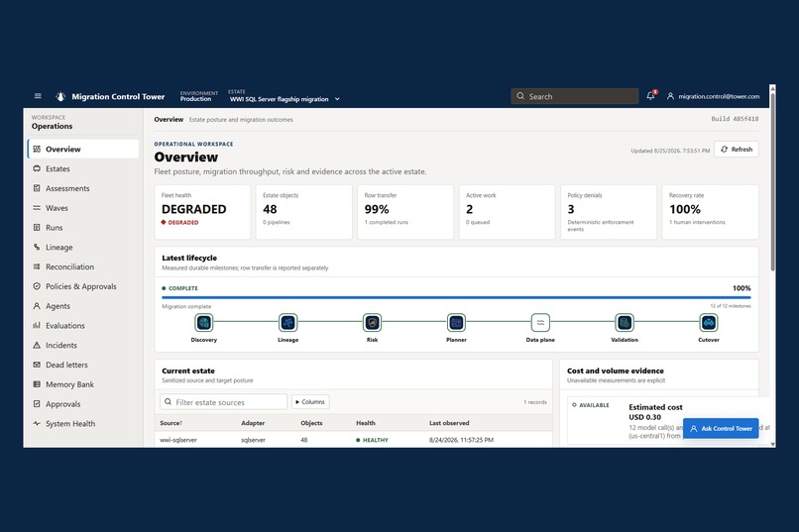Click the Memory Bank sidebar icon
Viewport: 799px width, 532px height.
pyautogui.click(x=37, y=384)
